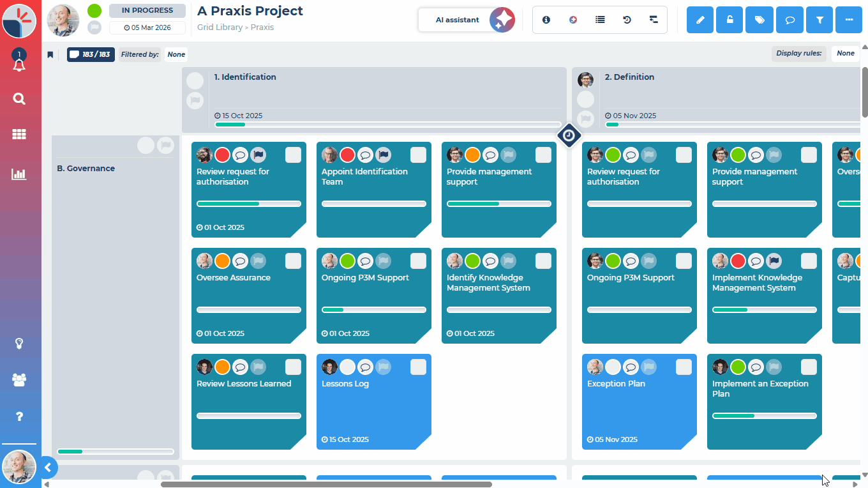Toggle the flag on Appoint Identification Team card
868x488 pixels.
click(383, 155)
